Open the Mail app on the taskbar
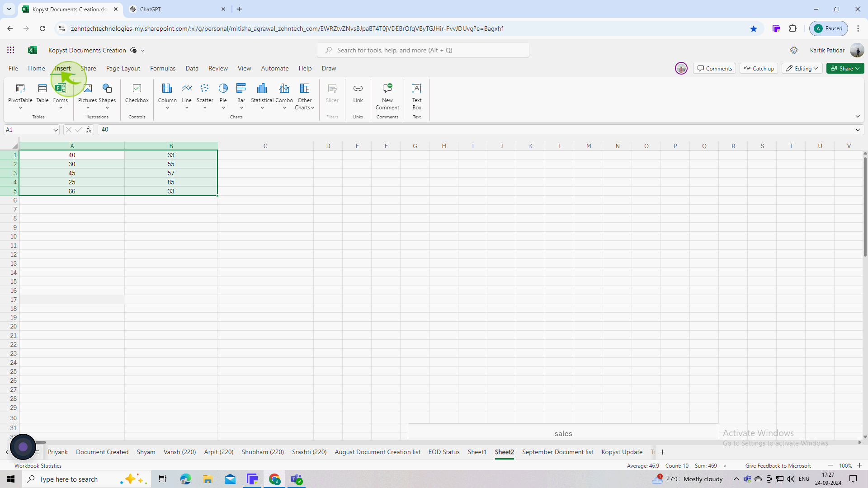The height and width of the screenshot is (488, 868). (230, 479)
